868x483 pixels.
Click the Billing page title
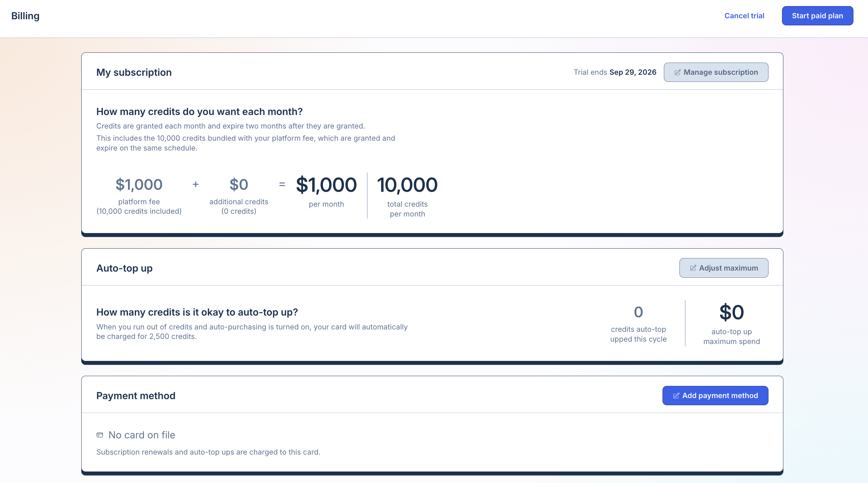pyautogui.click(x=25, y=16)
